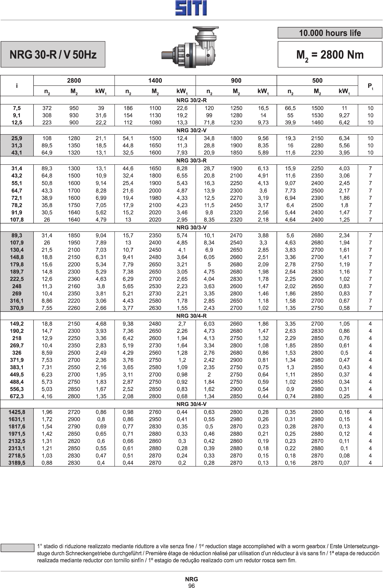Image resolution: width=383 pixels, height=588 pixels.
Task: Select ratio cell 25,9
Action: tap(17, 138)
